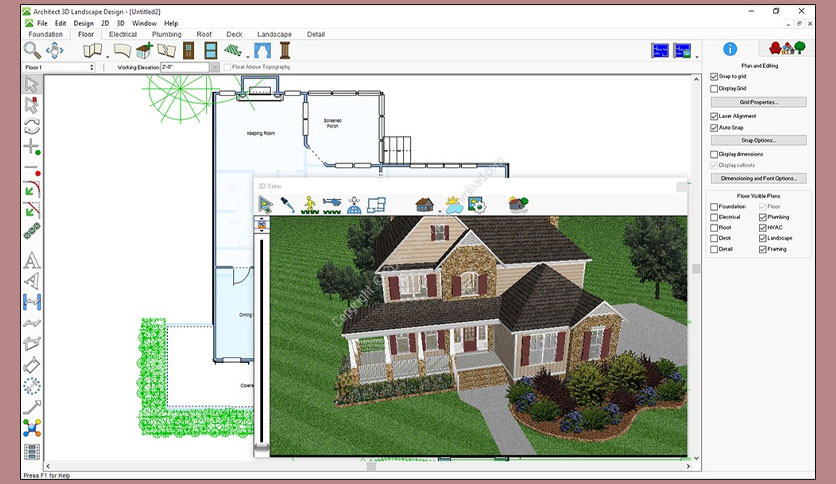Click the Grid Properties button
The height and width of the screenshot is (484, 836).
pyautogui.click(x=758, y=102)
